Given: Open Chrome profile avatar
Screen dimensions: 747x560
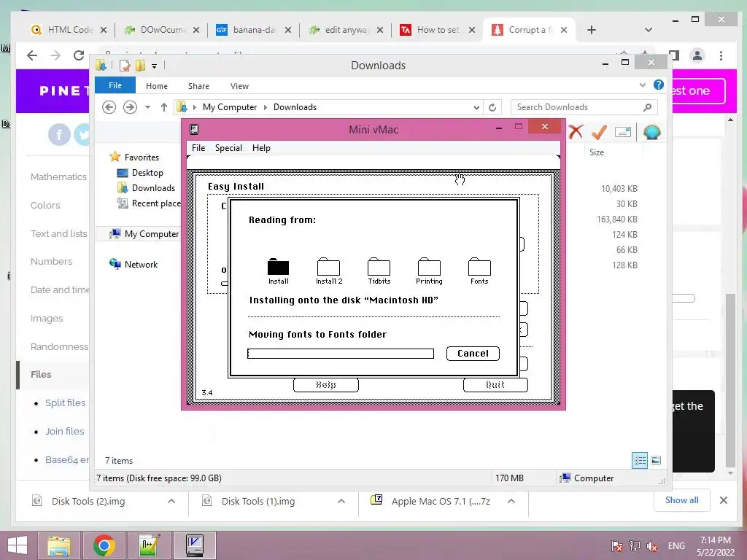Looking at the screenshot, I should [x=697, y=55].
